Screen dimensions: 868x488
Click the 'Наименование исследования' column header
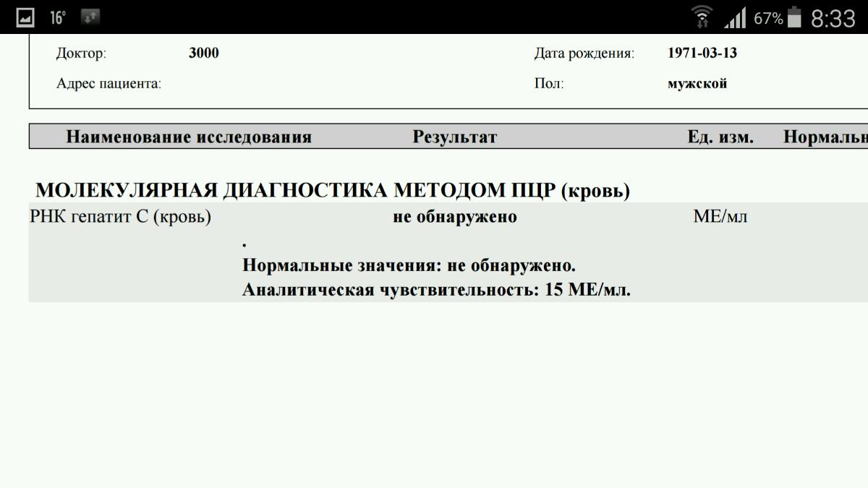[x=189, y=137]
